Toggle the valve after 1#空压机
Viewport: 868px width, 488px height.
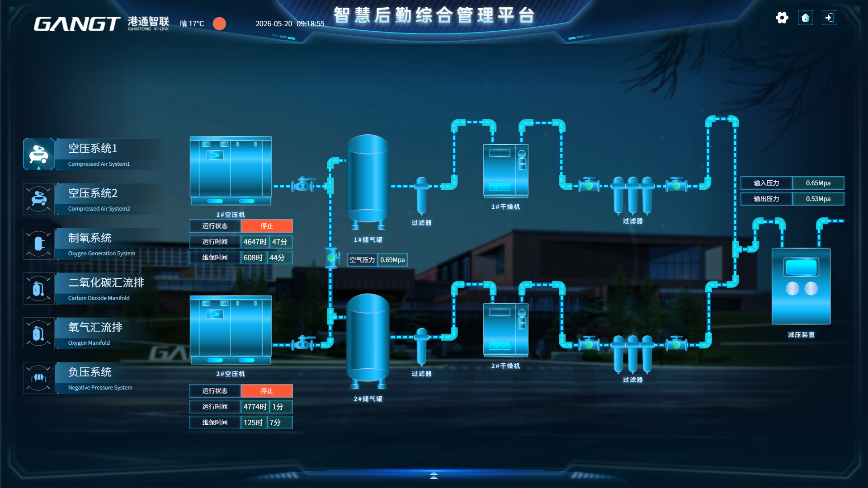pos(303,184)
